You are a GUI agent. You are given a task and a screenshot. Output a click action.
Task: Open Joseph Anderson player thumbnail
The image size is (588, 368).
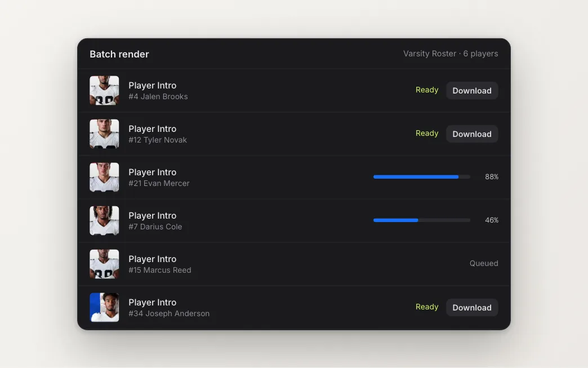pos(104,307)
